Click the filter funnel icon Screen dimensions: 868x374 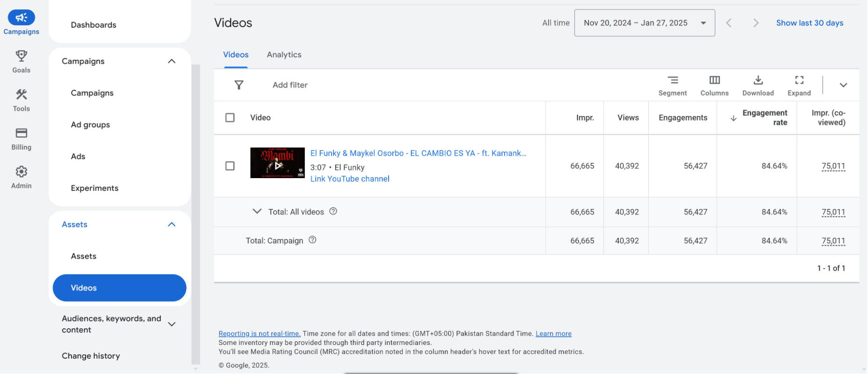click(x=239, y=85)
